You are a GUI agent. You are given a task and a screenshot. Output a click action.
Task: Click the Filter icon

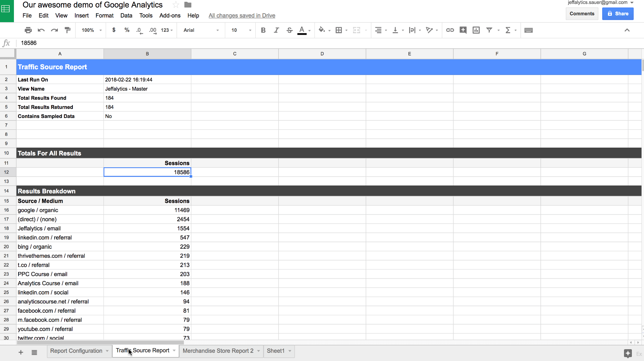click(489, 30)
